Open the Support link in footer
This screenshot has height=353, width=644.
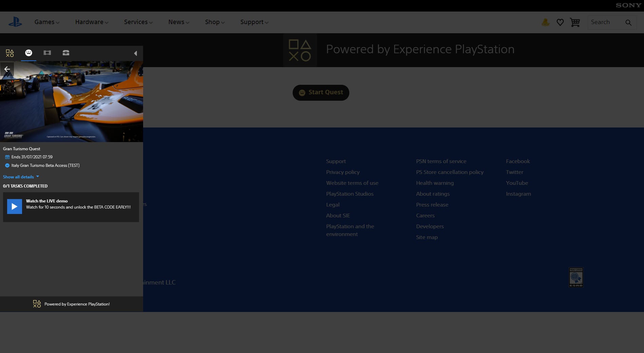click(336, 161)
